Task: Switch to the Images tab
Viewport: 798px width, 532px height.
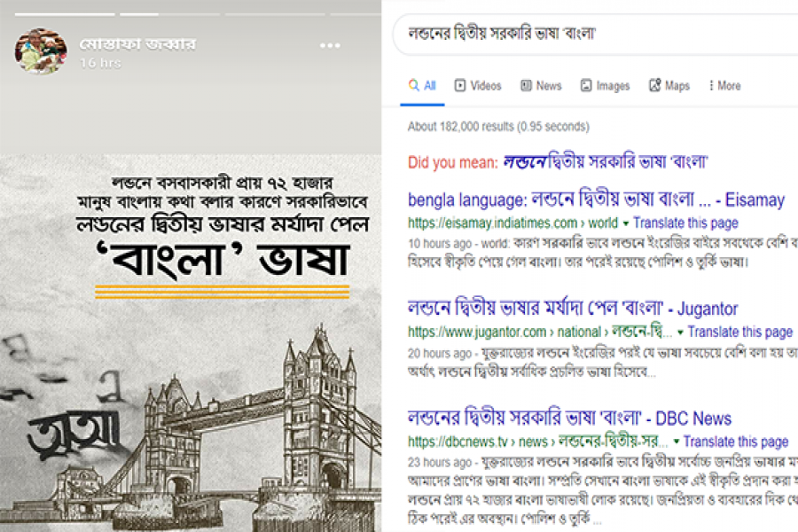Action: pos(605,86)
